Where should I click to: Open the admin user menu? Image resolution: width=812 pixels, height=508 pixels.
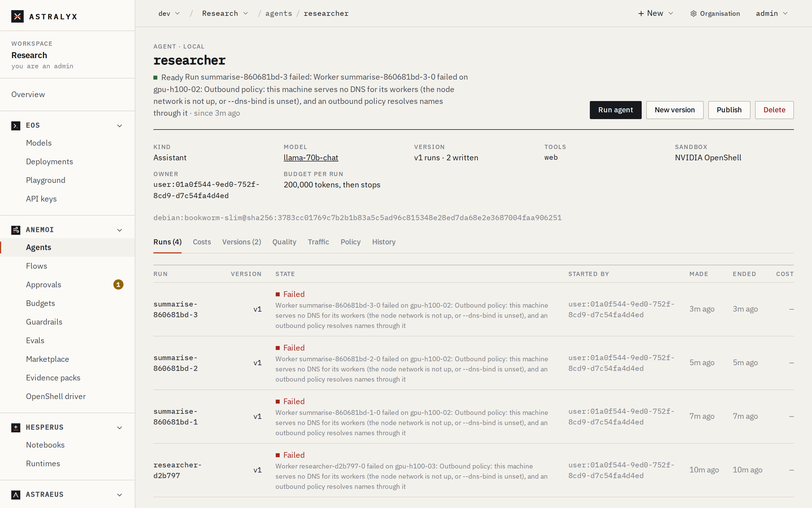point(771,14)
